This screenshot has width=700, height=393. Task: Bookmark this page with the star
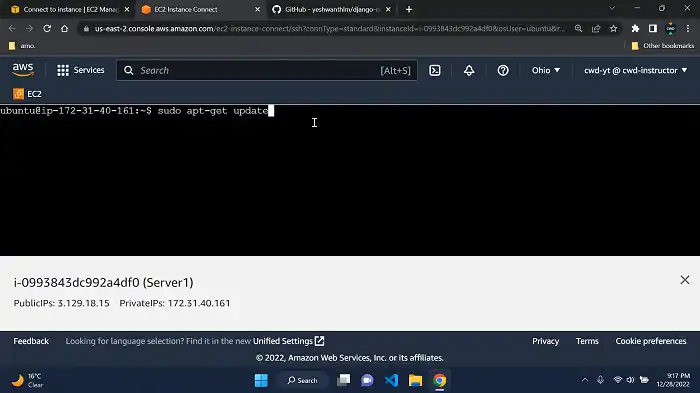click(614, 29)
